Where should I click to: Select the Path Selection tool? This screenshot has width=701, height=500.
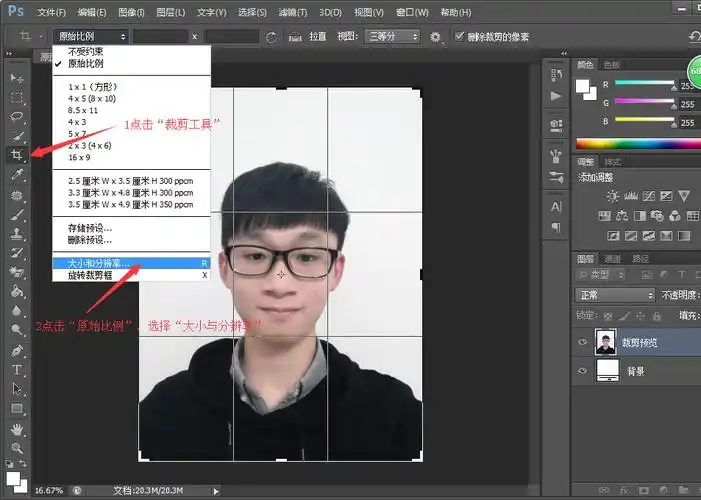pos(17,389)
